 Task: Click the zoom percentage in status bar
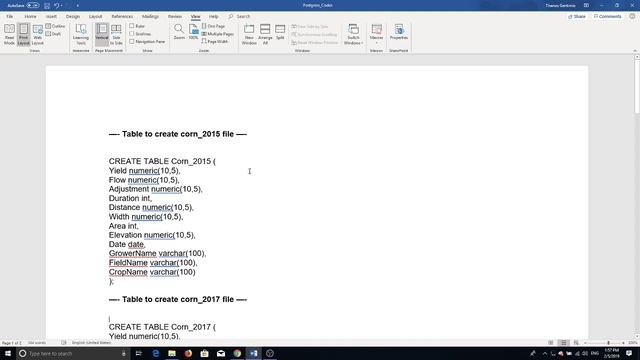click(x=633, y=343)
